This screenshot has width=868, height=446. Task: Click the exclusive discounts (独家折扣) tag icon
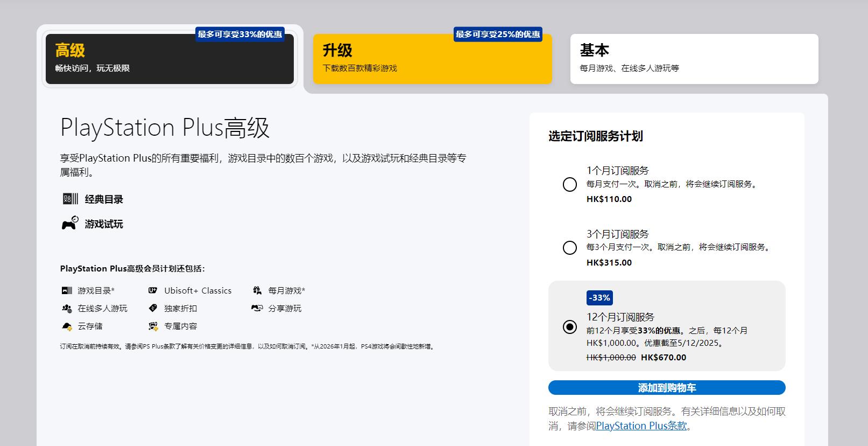click(x=153, y=309)
